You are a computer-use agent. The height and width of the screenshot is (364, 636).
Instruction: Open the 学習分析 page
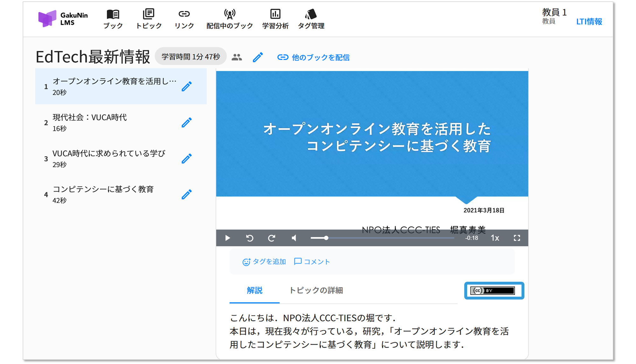click(275, 19)
